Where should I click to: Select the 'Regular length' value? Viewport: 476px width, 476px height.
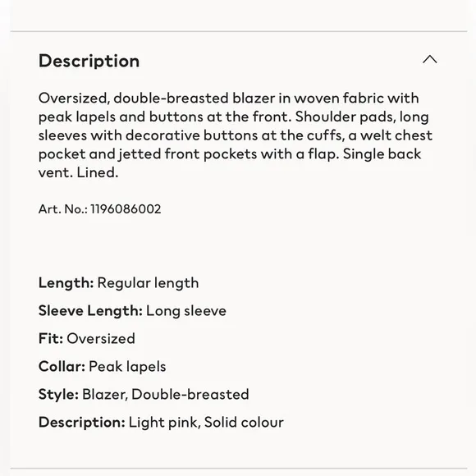point(149,283)
